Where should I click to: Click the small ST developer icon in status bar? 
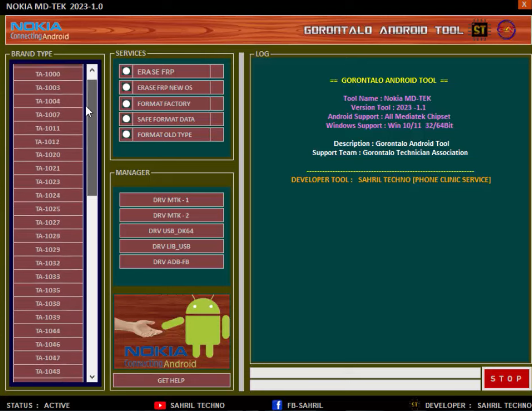(414, 405)
